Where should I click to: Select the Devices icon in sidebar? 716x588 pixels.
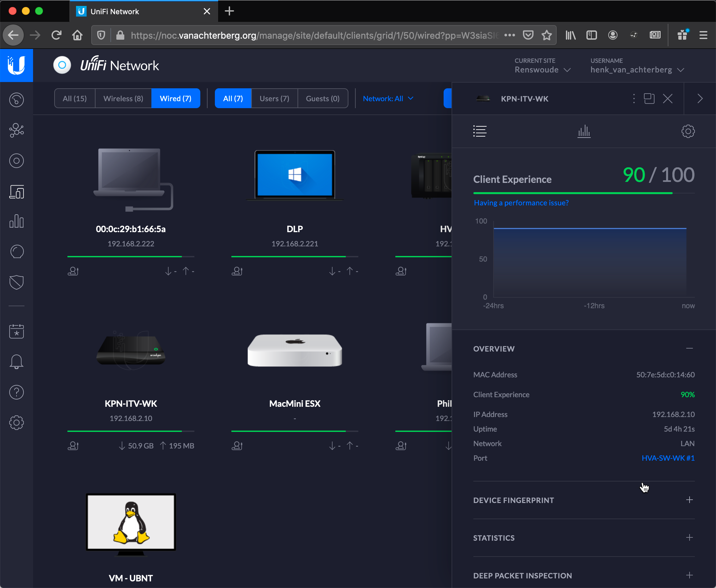pyautogui.click(x=17, y=160)
